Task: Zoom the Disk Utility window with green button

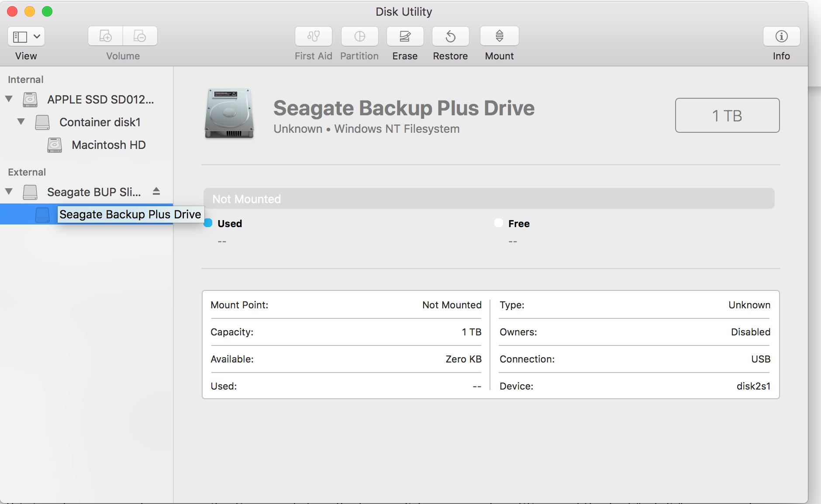Action: [x=47, y=11]
